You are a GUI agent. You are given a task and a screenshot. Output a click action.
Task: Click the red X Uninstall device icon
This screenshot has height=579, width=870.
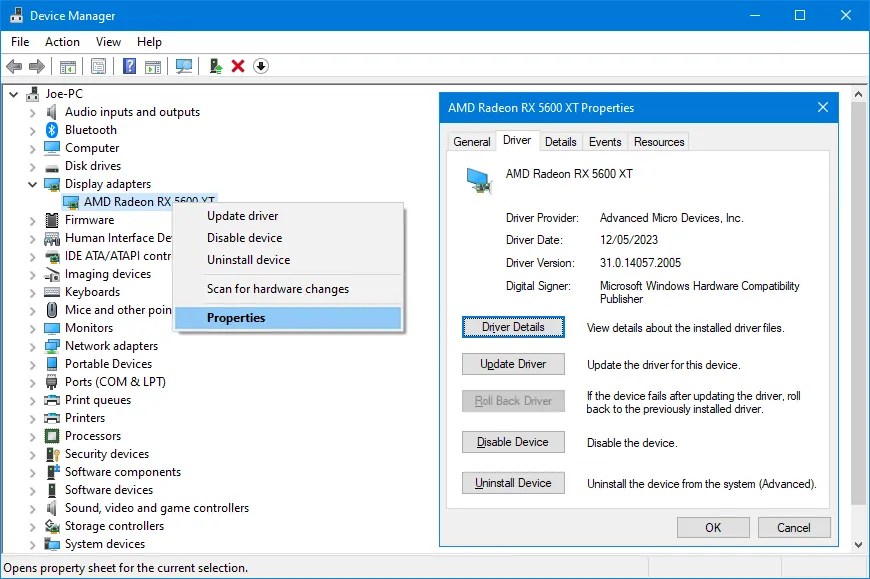[238, 67]
